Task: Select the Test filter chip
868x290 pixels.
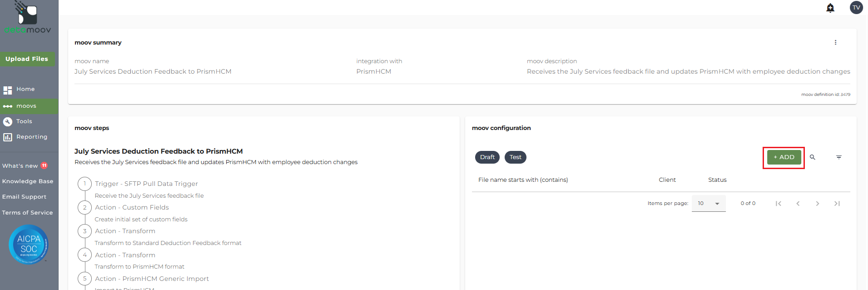Action: 516,157
